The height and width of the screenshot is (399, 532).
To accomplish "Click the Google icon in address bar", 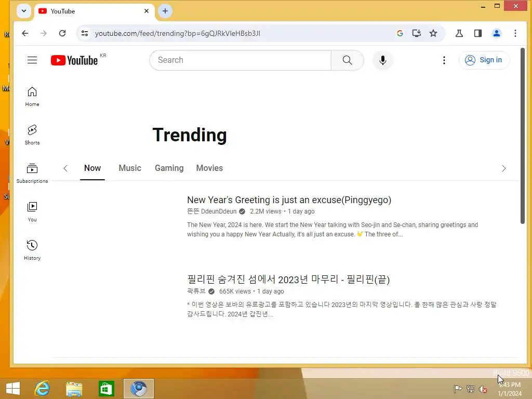I will [400, 33].
